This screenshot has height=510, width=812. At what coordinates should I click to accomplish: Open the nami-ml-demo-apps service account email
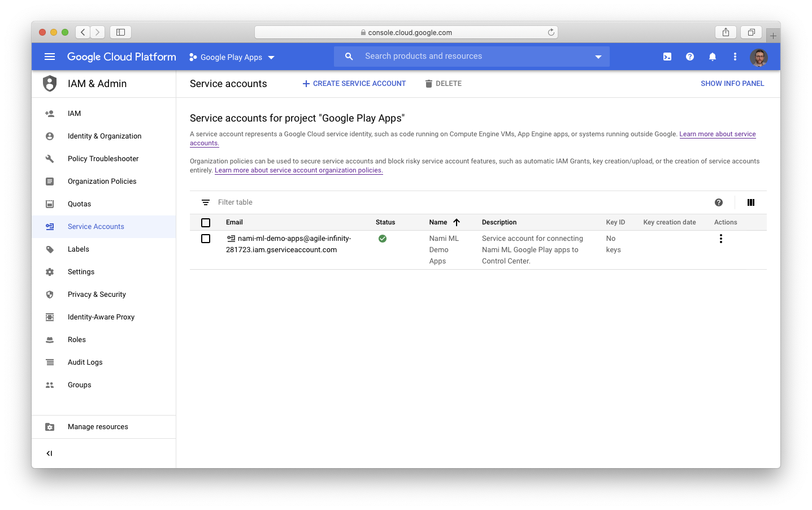click(x=289, y=244)
